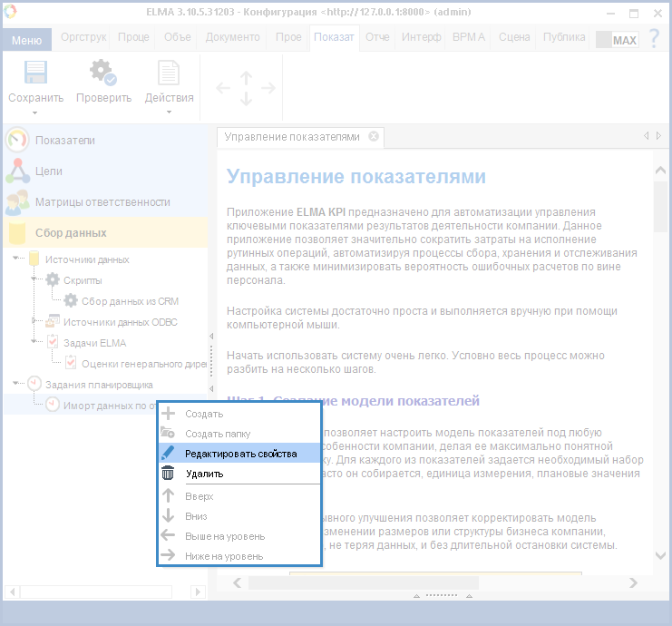Collapse the Источники данных tree node
This screenshot has height=626, width=672.
(16, 259)
